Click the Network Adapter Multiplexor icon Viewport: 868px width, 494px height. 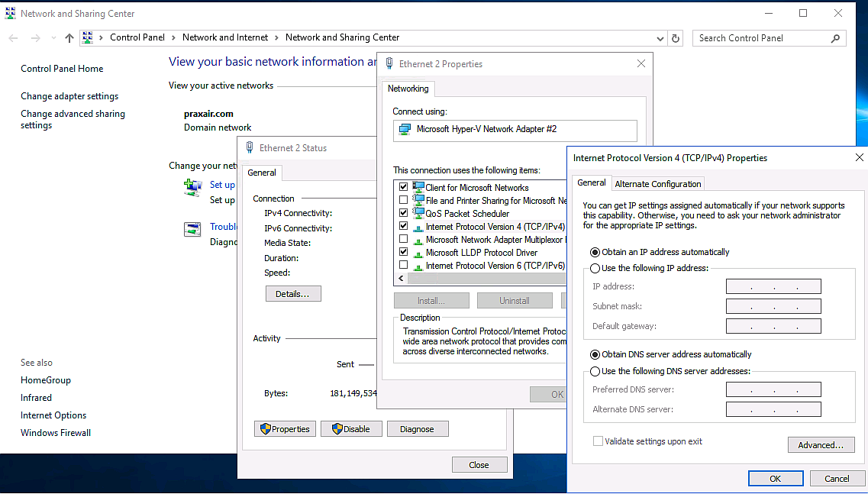pyautogui.click(x=418, y=241)
